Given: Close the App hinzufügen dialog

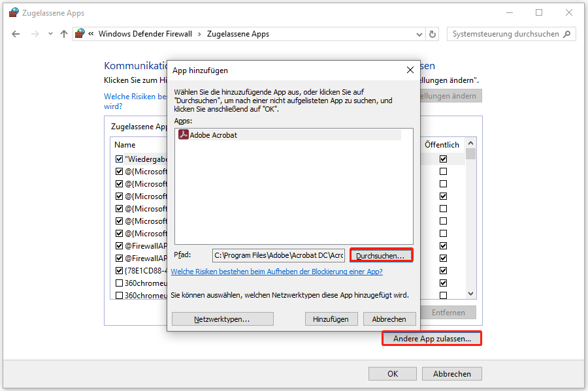Looking at the screenshot, I should pos(410,70).
